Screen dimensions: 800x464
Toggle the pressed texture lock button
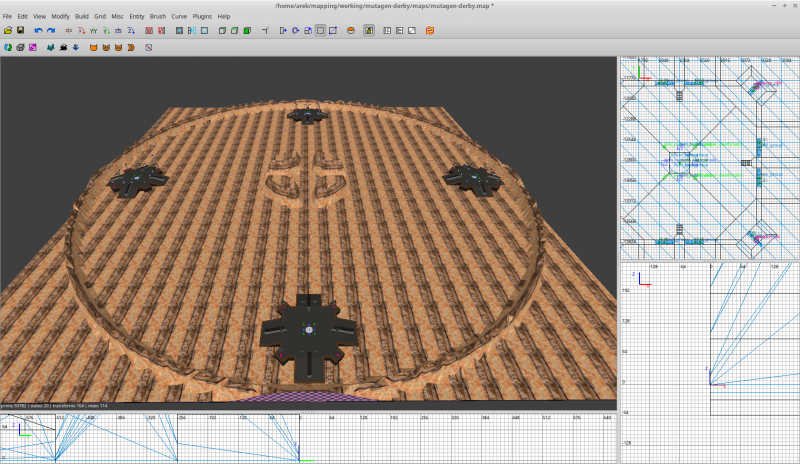[x=369, y=31]
